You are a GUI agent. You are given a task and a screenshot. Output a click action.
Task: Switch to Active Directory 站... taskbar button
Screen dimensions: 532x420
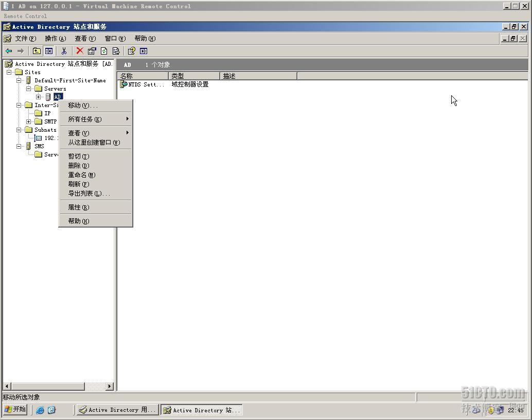coord(202,410)
